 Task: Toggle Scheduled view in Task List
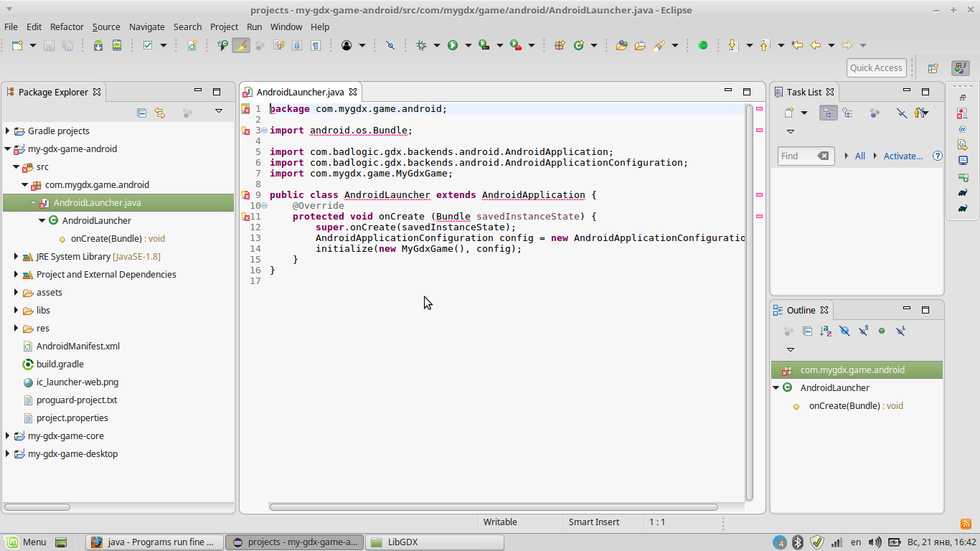click(x=848, y=113)
